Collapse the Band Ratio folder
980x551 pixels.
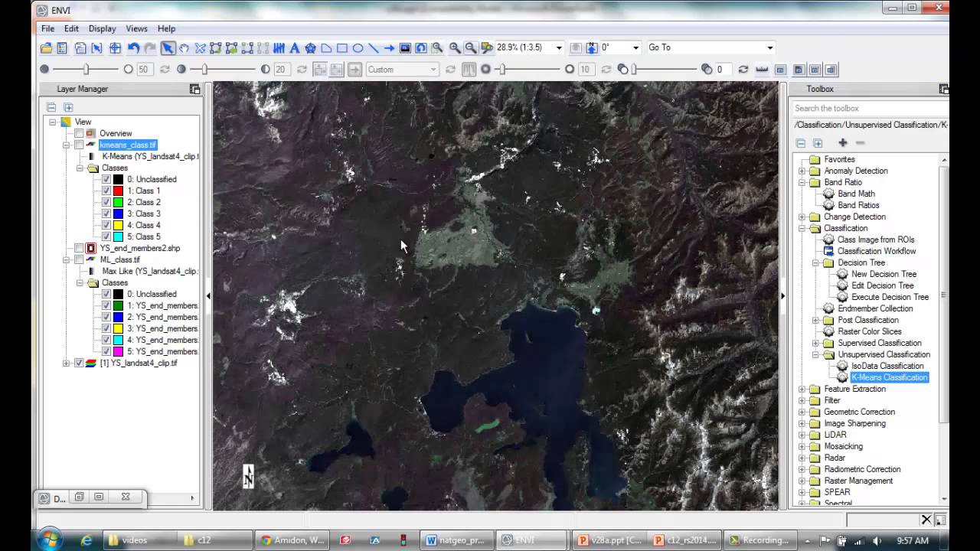click(802, 182)
